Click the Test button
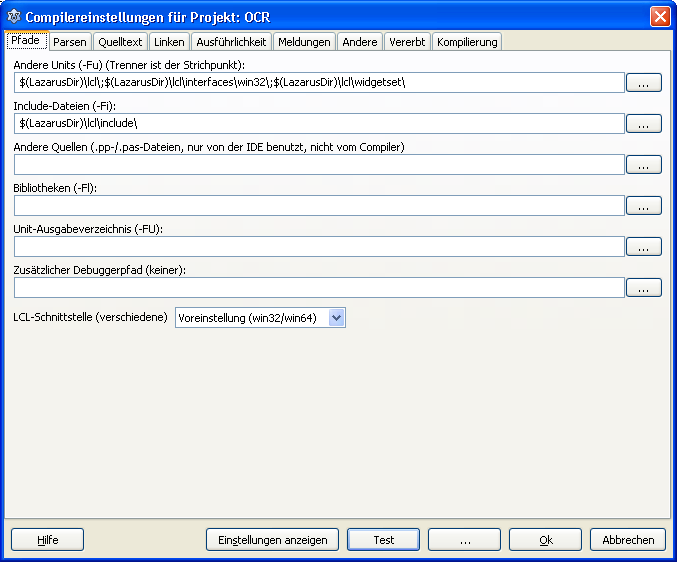Screen dimensions: 677x562 pyautogui.click(x=384, y=540)
